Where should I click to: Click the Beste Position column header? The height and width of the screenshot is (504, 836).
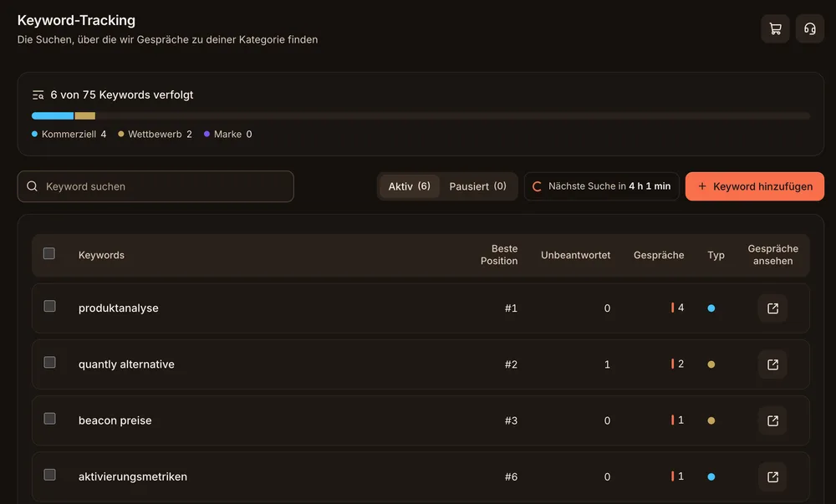click(x=499, y=255)
